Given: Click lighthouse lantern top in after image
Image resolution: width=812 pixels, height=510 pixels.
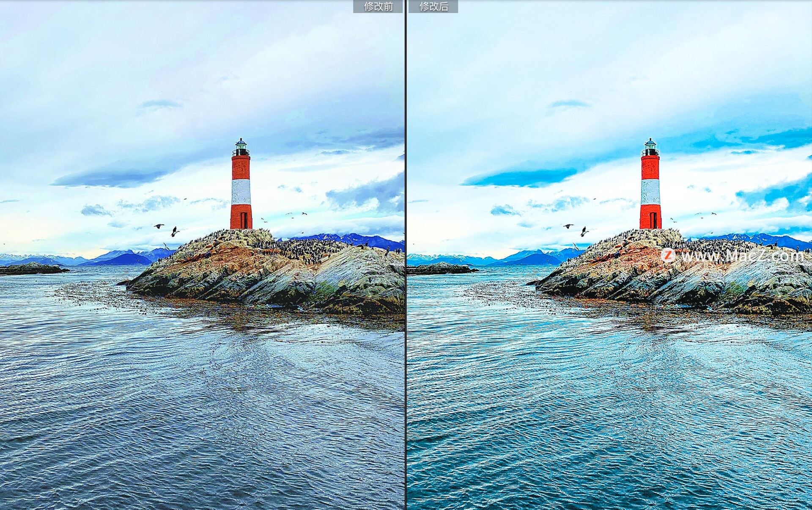Looking at the screenshot, I should [650, 146].
